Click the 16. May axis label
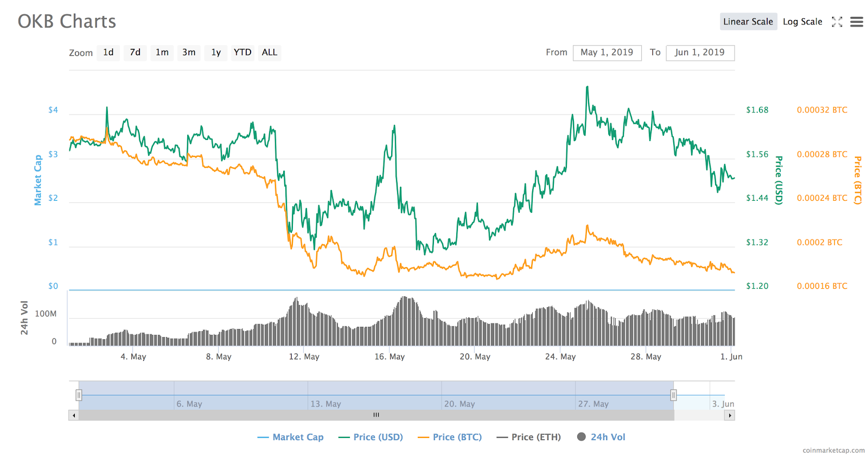 point(390,357)
